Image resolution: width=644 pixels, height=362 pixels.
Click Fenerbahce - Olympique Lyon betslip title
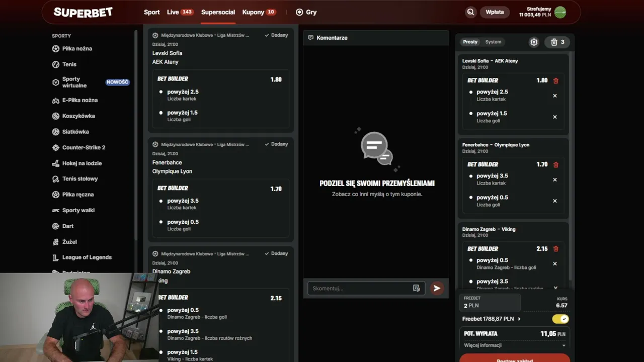496,145
